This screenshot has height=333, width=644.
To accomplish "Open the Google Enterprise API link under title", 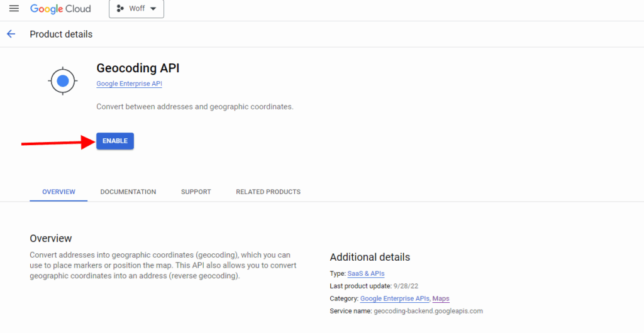I will (x=129, y=84).
